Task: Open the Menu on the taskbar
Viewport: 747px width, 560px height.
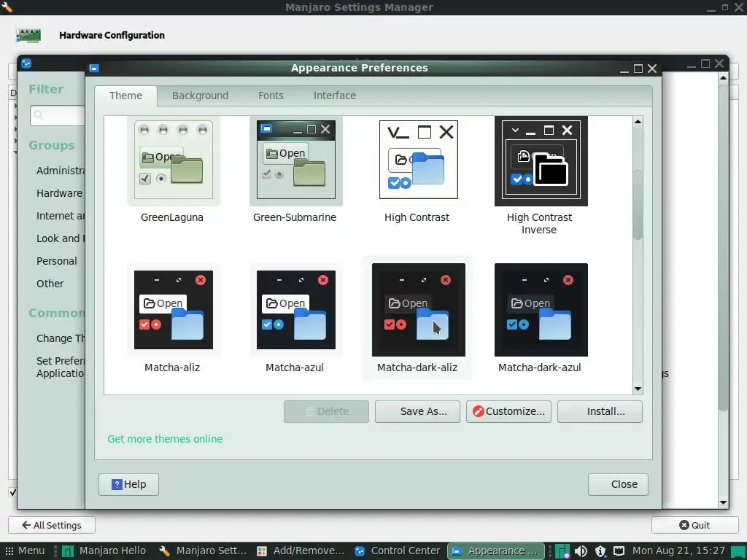Action: [x=25, y=551]
